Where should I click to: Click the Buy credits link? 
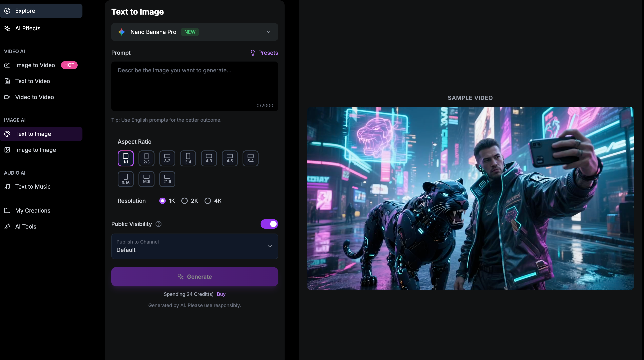click(221, 294)
